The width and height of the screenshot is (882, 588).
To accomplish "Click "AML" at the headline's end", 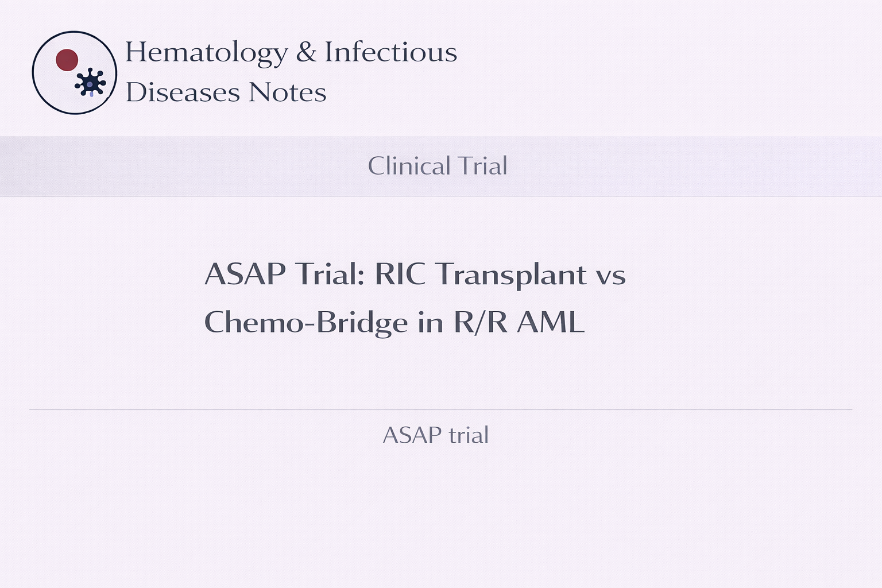I will tap(551, 322).
